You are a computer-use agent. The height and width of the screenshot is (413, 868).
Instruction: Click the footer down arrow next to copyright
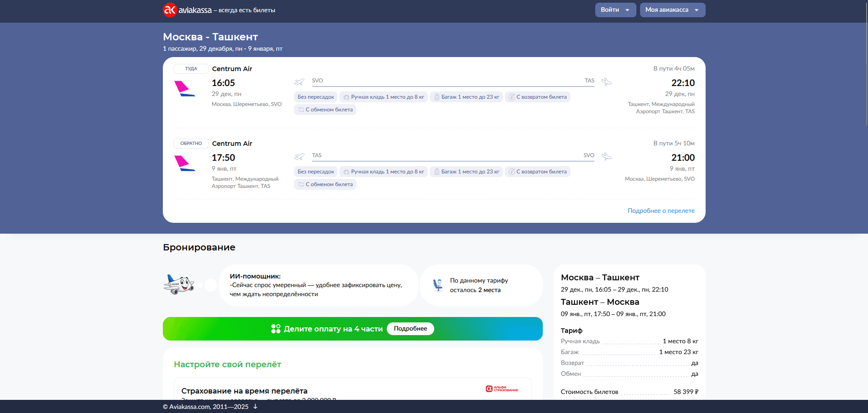pos(255,407)
